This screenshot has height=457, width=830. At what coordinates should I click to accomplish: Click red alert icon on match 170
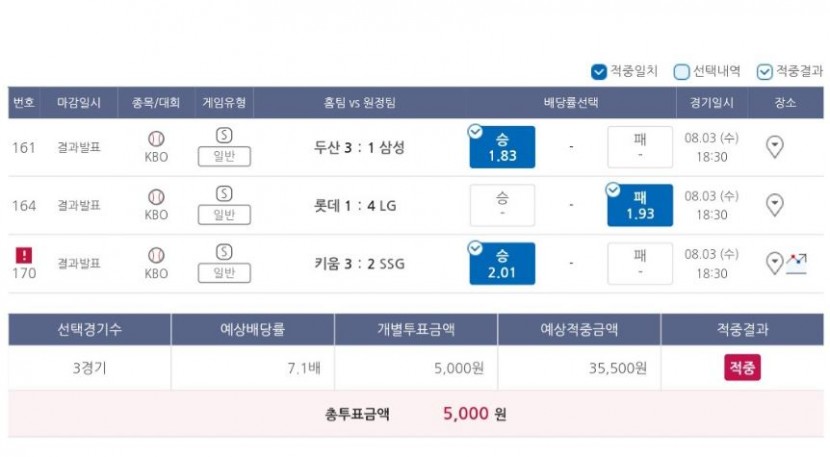click(24, 255)
